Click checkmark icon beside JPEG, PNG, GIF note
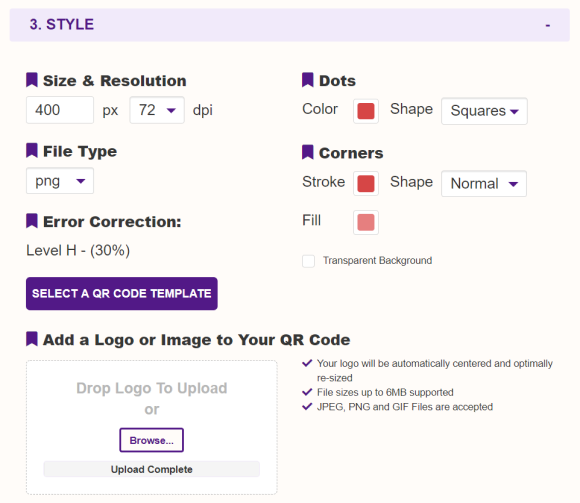This screenshot has width=580, height=503. 307,406
